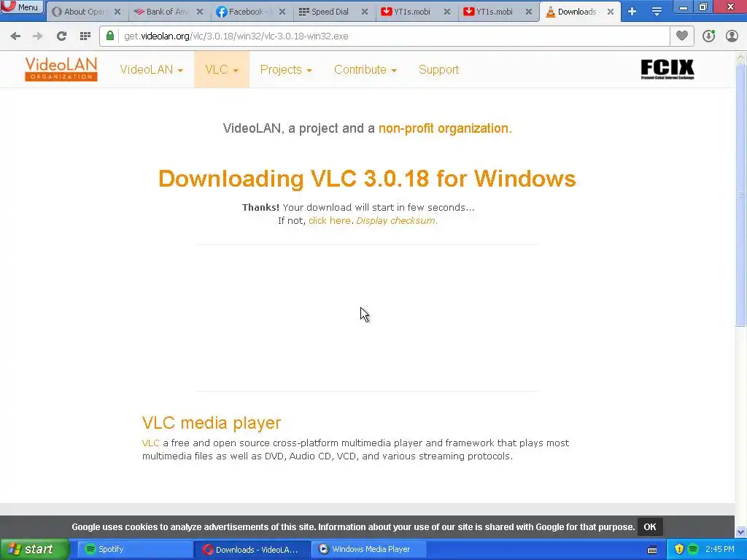
Task: Click the page vertical scrollbar thumb
Action: (741, 195)
